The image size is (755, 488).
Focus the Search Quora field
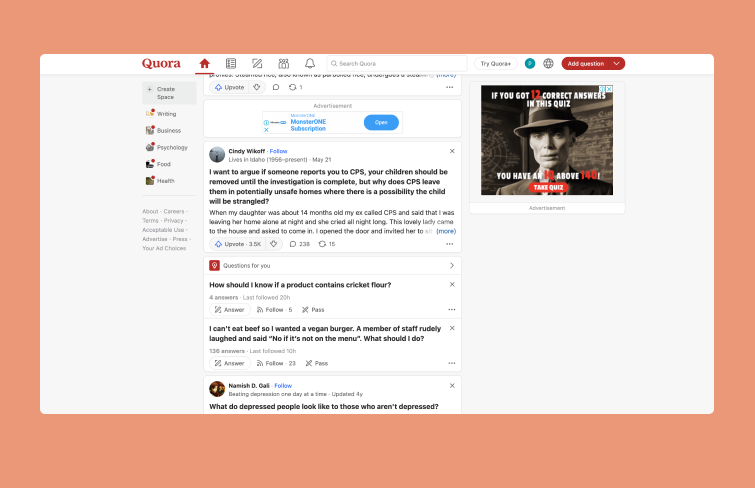[x=397, y=64]
